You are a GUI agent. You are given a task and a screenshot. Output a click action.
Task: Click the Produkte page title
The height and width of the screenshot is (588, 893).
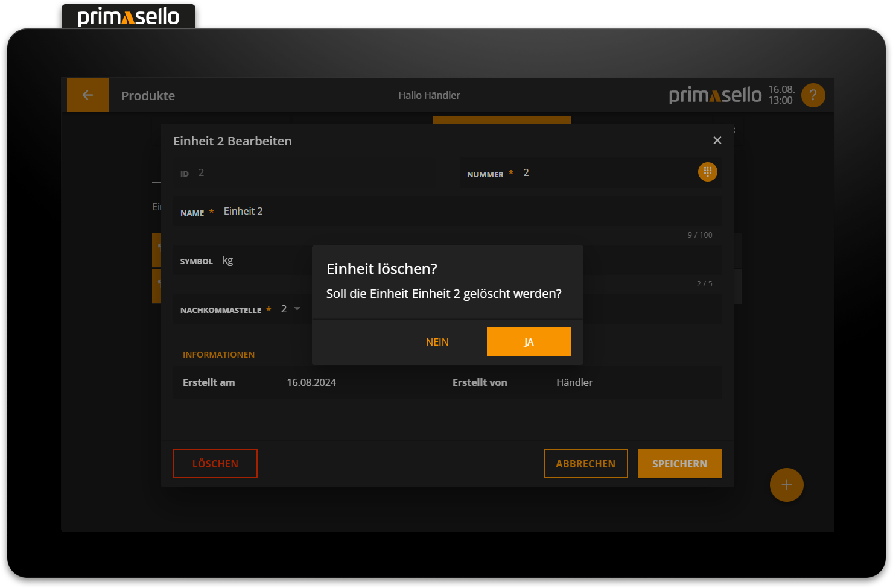click(x=148, y=96)
